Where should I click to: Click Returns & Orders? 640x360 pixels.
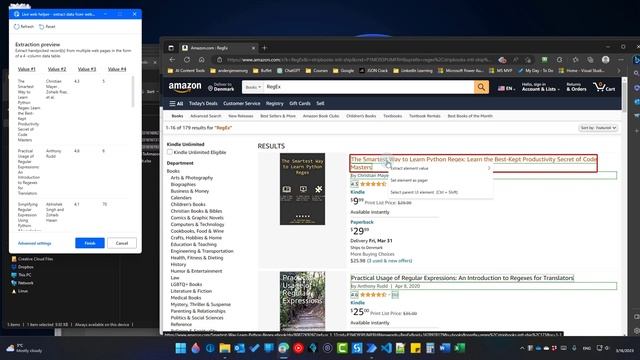[x=576, y=87]
